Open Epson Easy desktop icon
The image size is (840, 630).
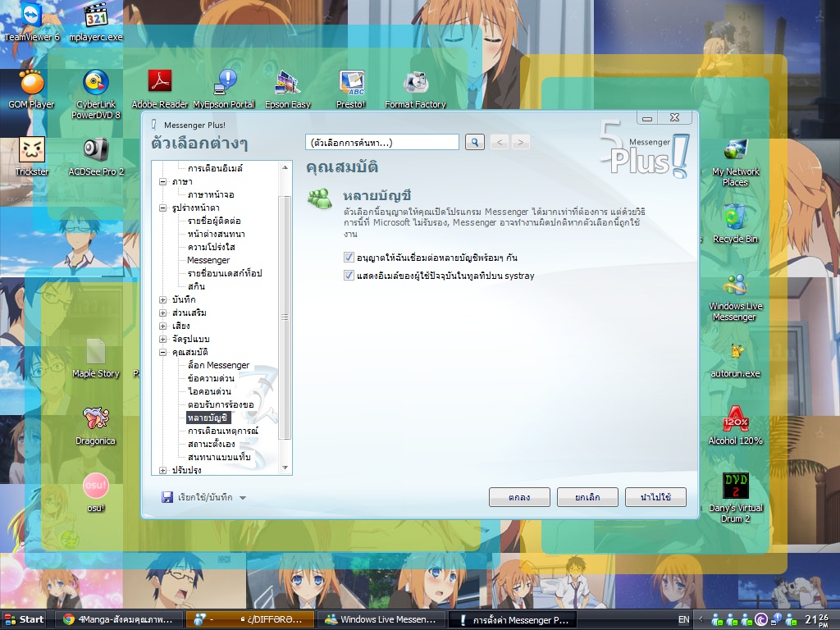(288, 89)
